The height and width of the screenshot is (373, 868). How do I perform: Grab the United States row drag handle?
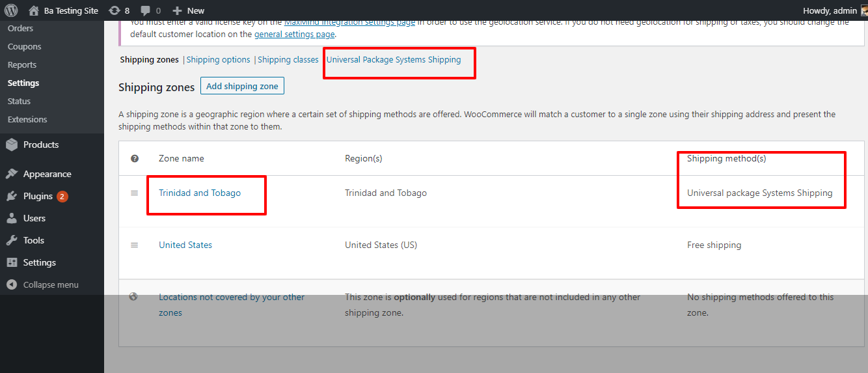click(x=135, y=245)
